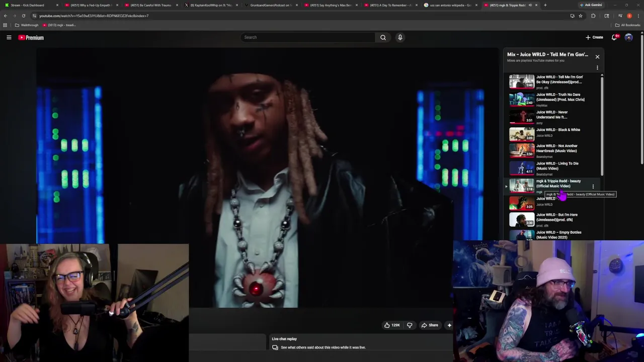644x362 pixels.
Task: Switch to 'A Day To Remember' tab
Action: (x=390, y=5)
